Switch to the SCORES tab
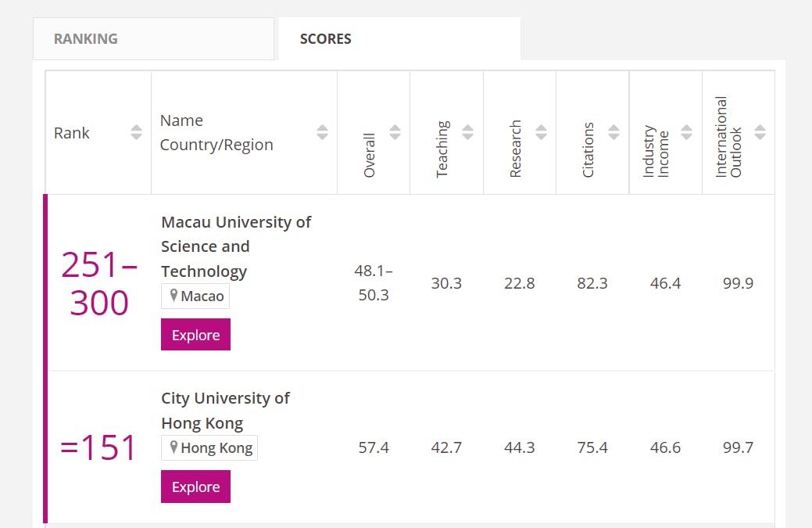 (x=324, y=38)
